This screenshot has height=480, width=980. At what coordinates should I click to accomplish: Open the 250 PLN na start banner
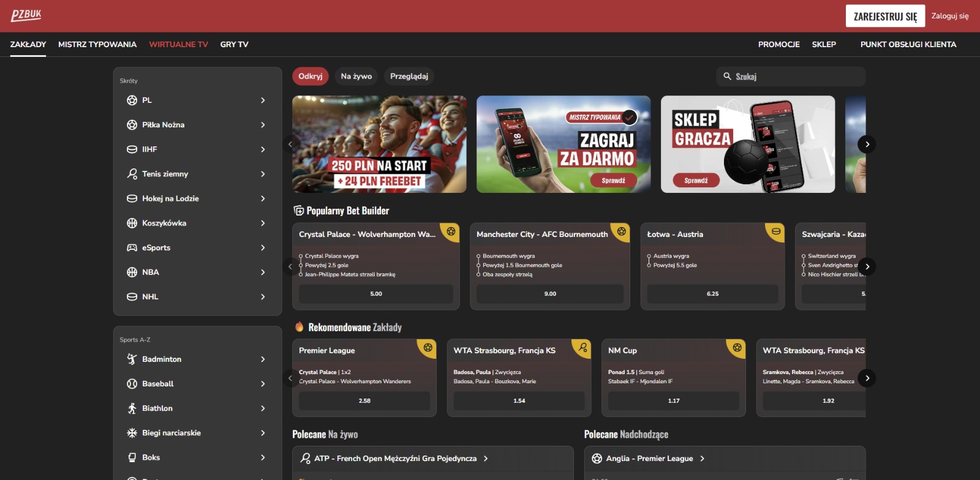click(379, 144)
